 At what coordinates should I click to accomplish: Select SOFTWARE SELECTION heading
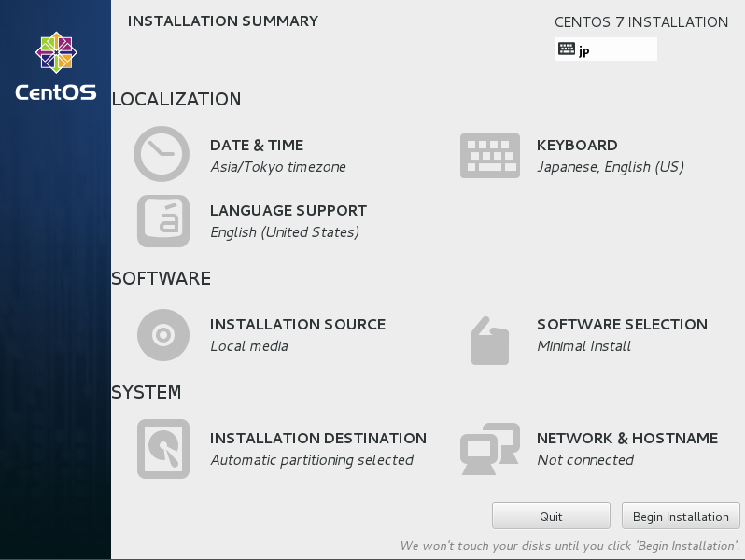[x=622, y=325]
